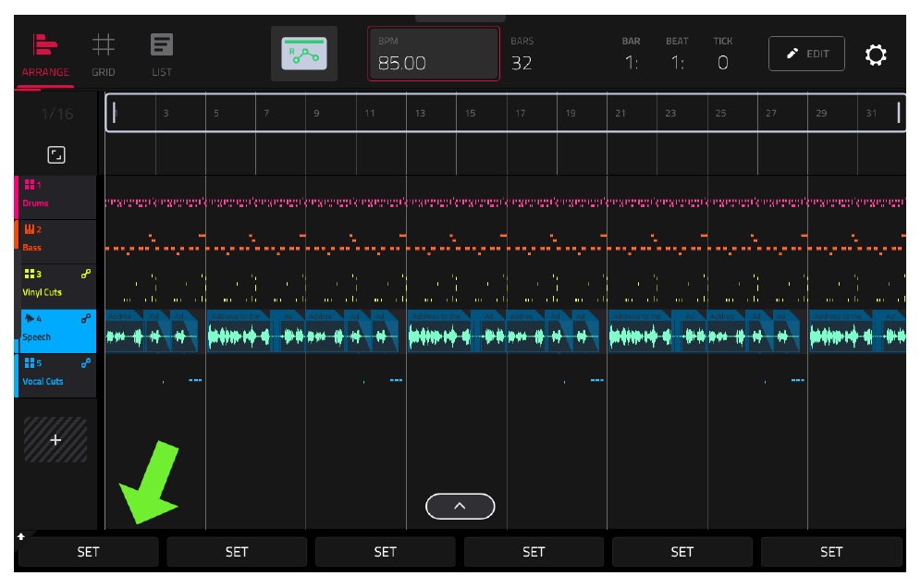The width and height of the screenshot is (921, 588).
Task: Toggle the link icon on Vinyl Cuts track
Action: tap(86, 274)
